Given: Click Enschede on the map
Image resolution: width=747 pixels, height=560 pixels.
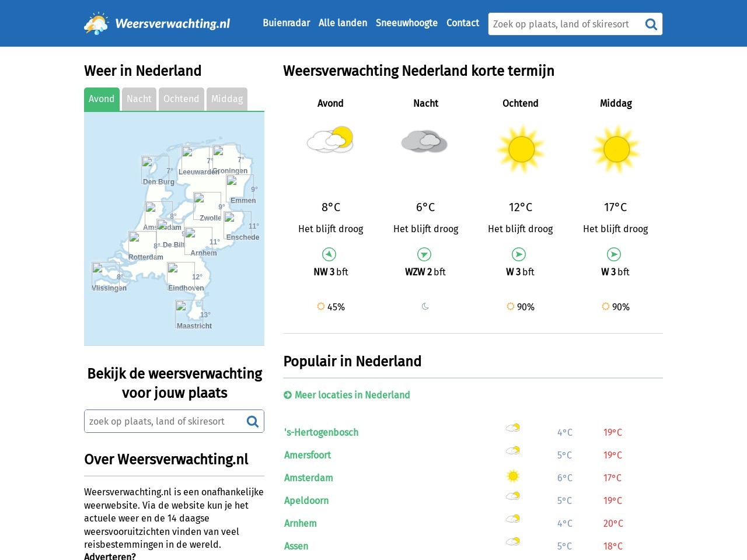Looking at the screenshot, I should pos(243,237).
